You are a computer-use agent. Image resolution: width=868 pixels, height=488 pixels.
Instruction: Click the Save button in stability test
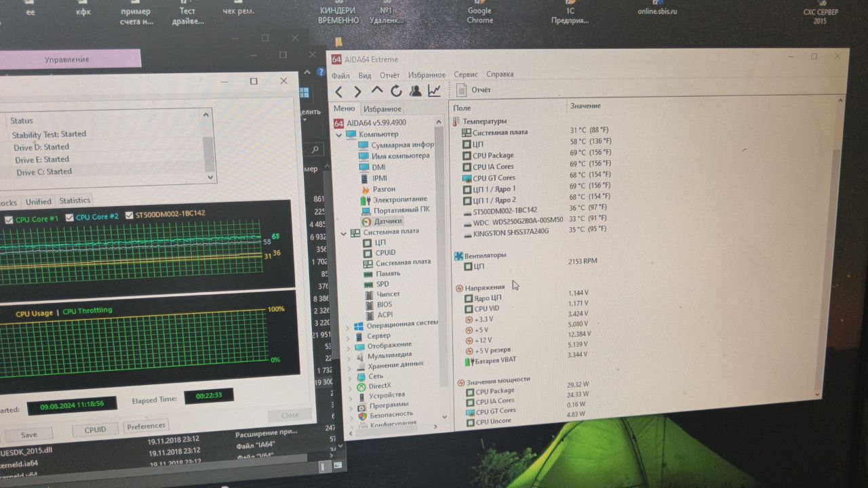click(x=28, y=434)
